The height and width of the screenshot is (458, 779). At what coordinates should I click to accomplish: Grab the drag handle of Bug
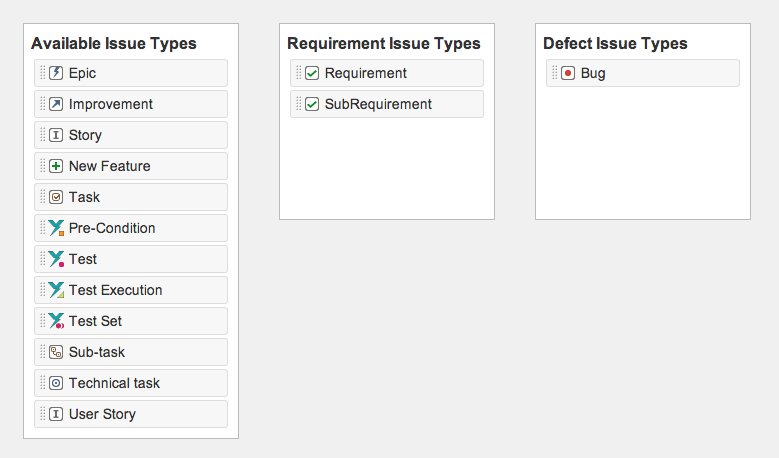pos(554,73)
